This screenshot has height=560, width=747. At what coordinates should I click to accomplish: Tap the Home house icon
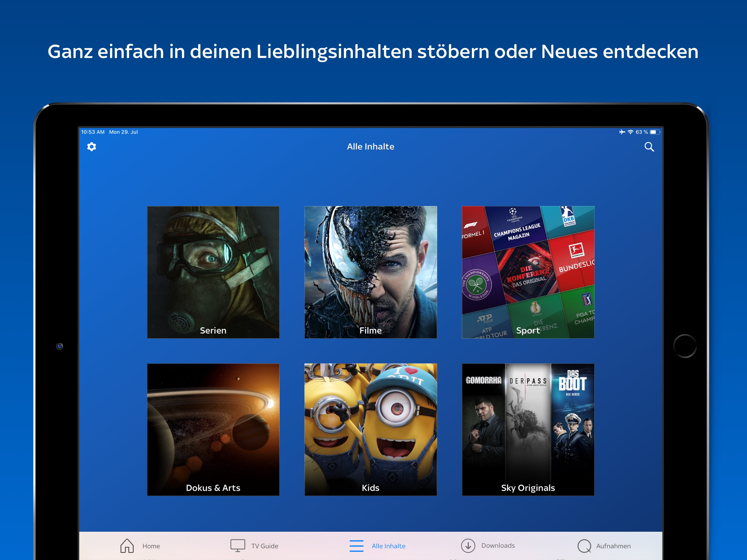click(127, 546)
